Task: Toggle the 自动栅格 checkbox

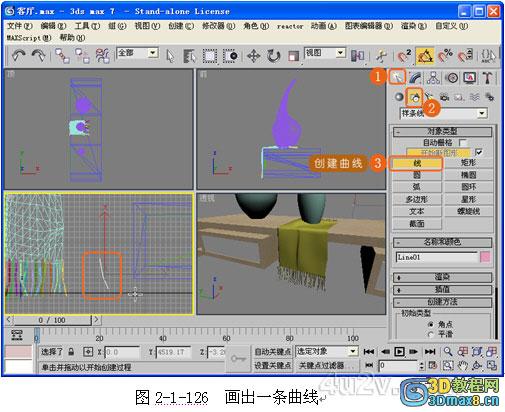Action: pyautogui.click(x=463, y=143)
